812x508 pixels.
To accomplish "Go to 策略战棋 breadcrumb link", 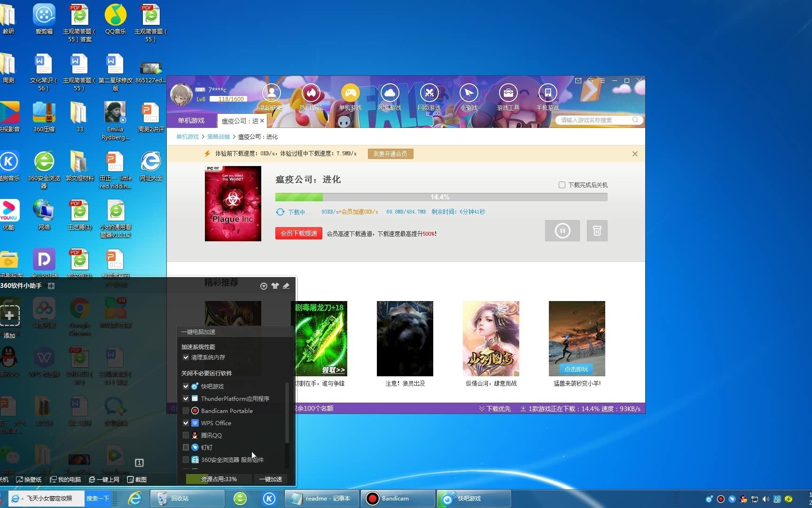I will point(219,137).
